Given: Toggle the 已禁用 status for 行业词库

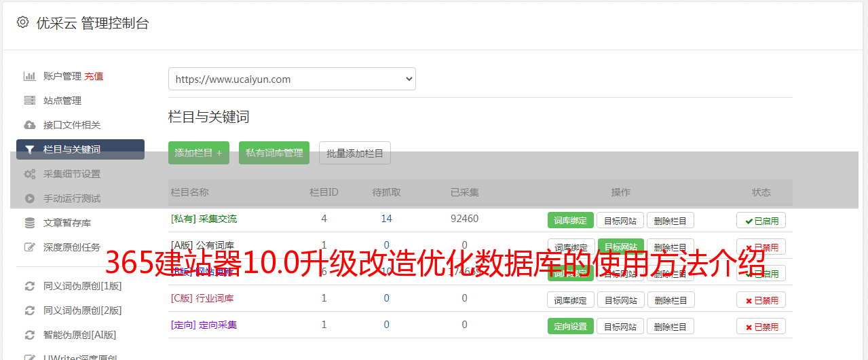Looking at the screenshot, I should (x=761, y=300).
